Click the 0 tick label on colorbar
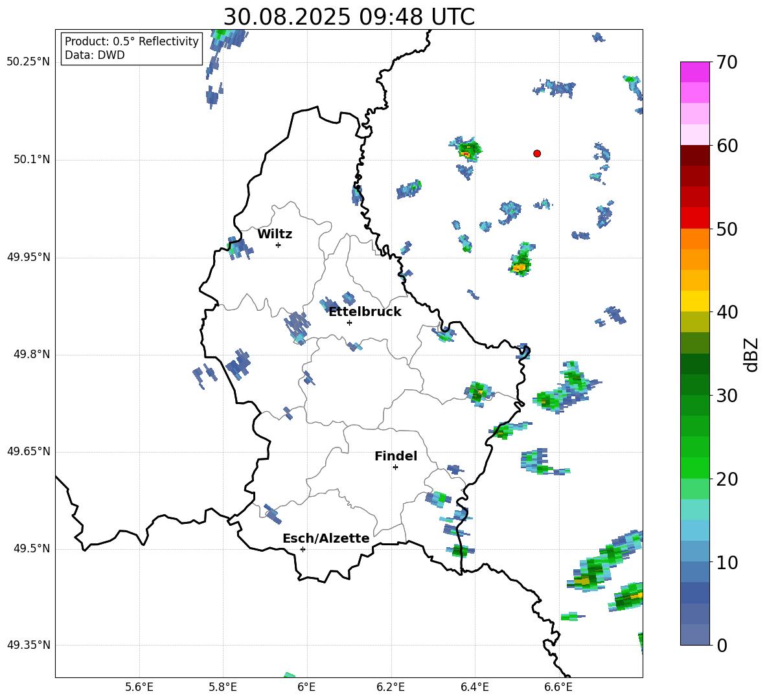The width and height of the screenshot is (767, 700). coord(722,646)
